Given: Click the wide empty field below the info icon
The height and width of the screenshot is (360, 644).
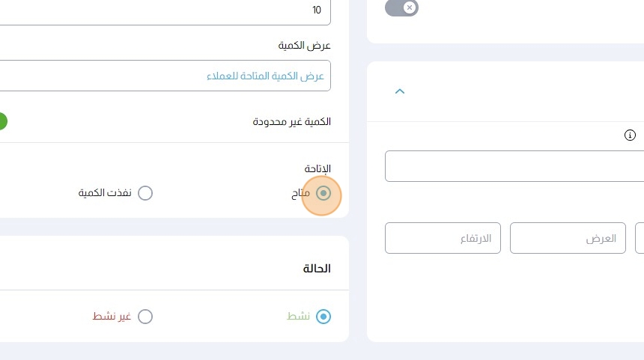Looking at the screenshot, I should click(x=514, y=166).
